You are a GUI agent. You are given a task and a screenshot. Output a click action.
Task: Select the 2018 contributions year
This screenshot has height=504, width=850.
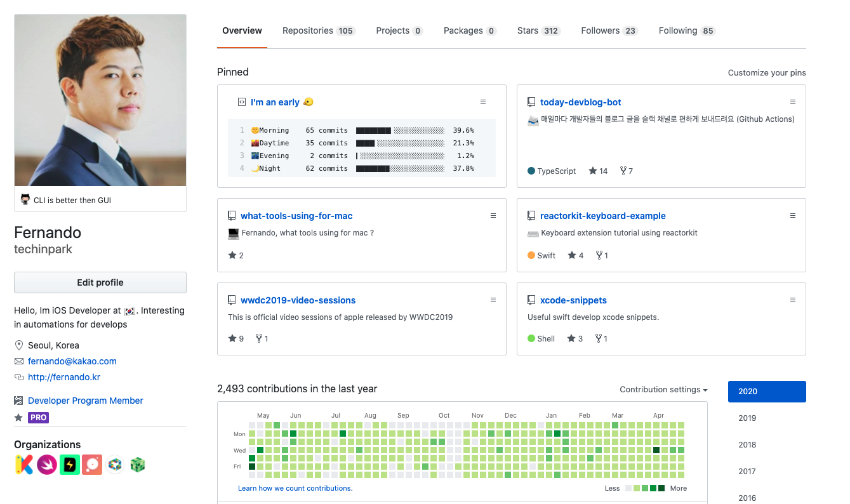[x=747, y=445]
